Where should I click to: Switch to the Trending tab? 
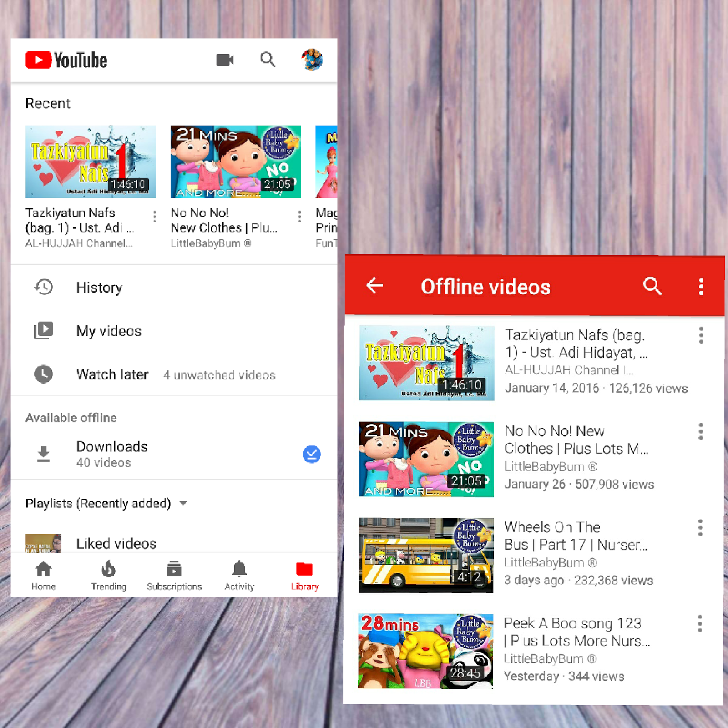pyautogui.click(x=108, y=576)
